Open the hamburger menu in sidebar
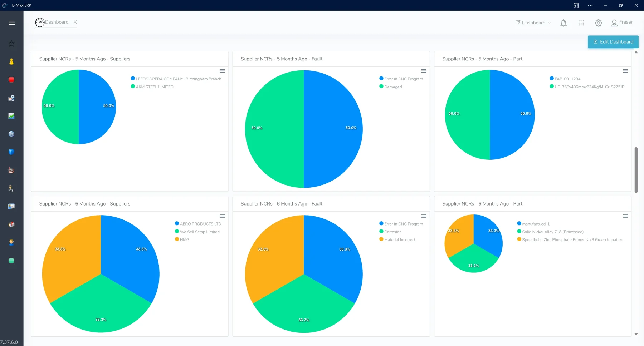The image size is (644, 346). (11, 23)
